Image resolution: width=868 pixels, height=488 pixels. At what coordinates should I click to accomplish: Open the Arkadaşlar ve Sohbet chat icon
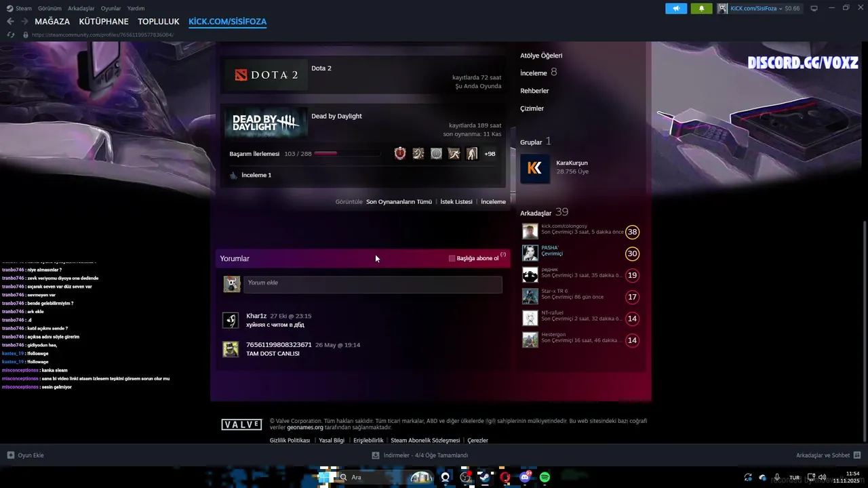[x=857, y=455]
